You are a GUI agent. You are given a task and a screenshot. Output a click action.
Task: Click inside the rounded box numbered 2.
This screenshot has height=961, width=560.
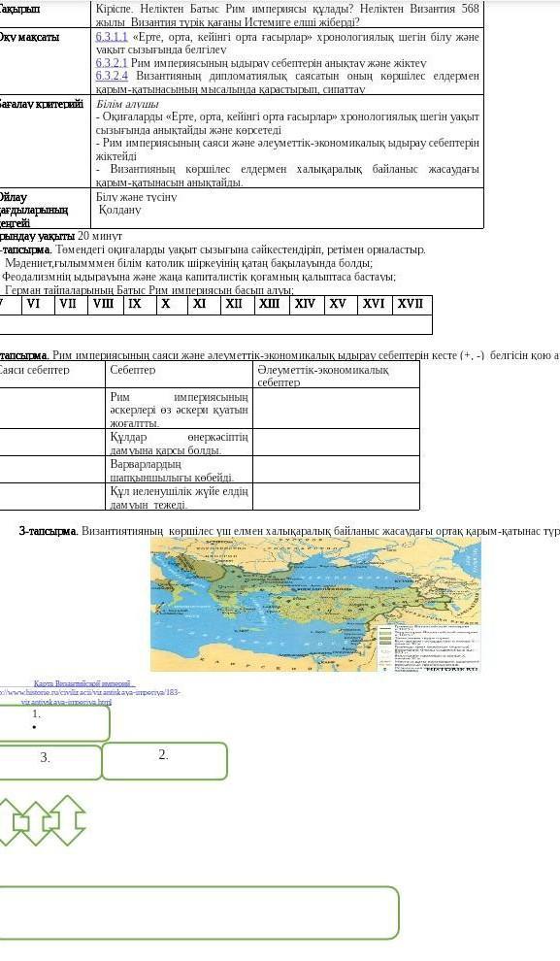coord(164,761)
